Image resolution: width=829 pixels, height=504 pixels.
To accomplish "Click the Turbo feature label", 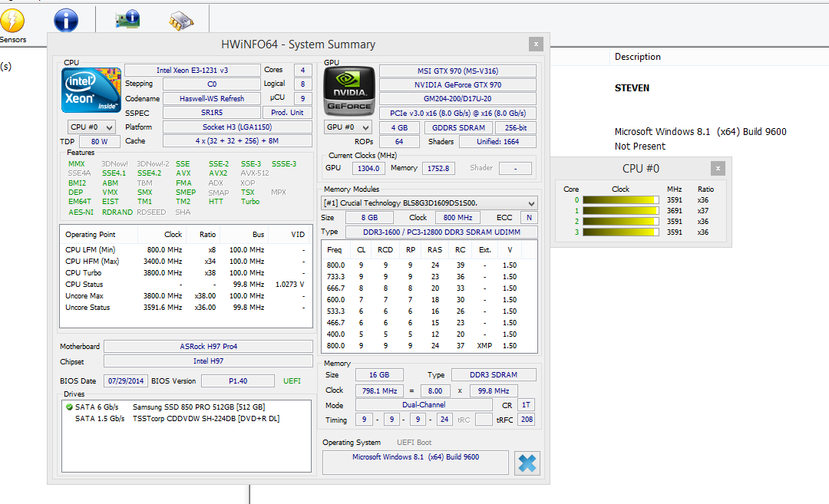I will (x=250, y=202).
